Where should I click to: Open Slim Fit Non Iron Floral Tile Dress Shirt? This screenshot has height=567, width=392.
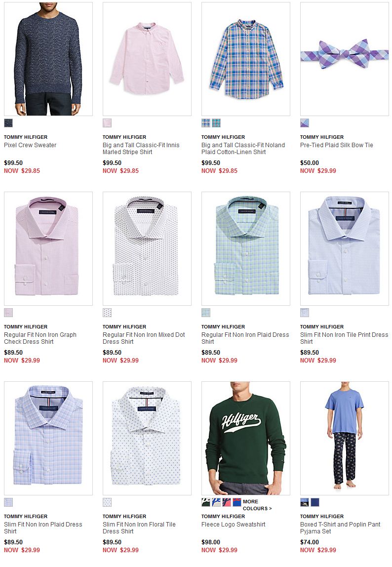[x=139, y=527]
